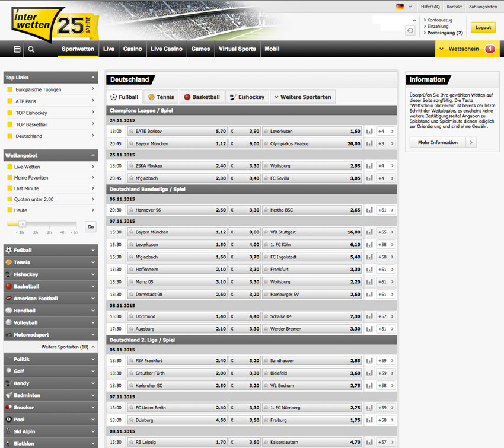
Task: Expand Weitere Sportarten dropdown tab
Action: (x=303, y=97)
